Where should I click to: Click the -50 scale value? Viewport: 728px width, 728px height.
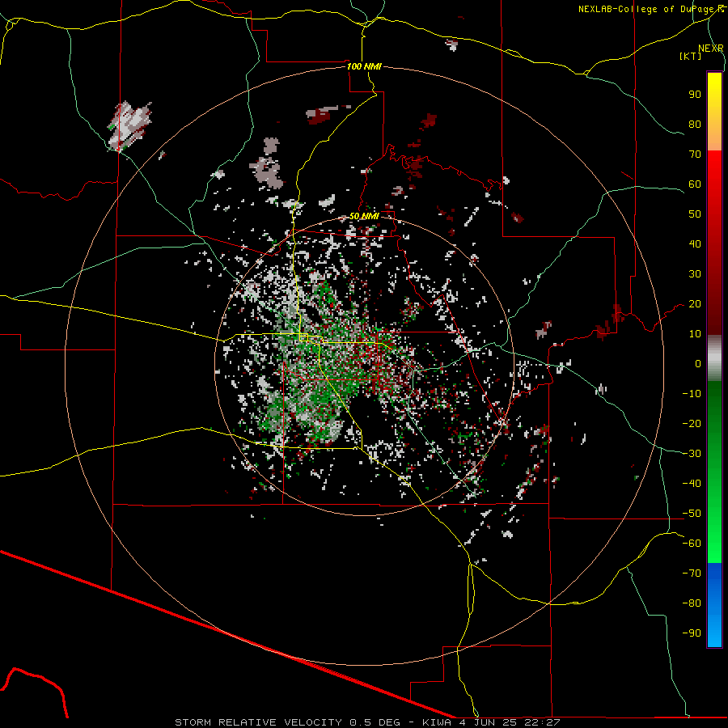(x=692, y=514)
